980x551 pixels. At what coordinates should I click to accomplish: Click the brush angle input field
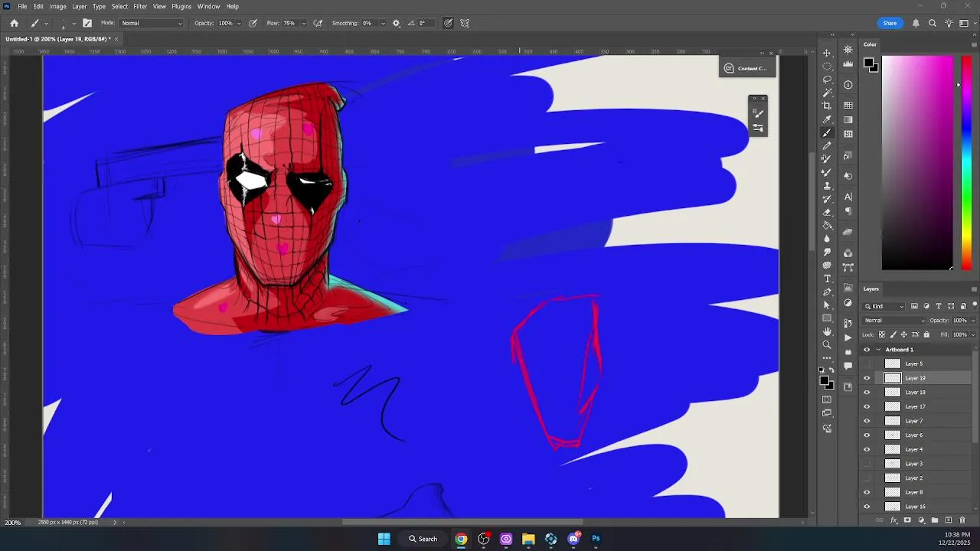click(x=427, y=23)
